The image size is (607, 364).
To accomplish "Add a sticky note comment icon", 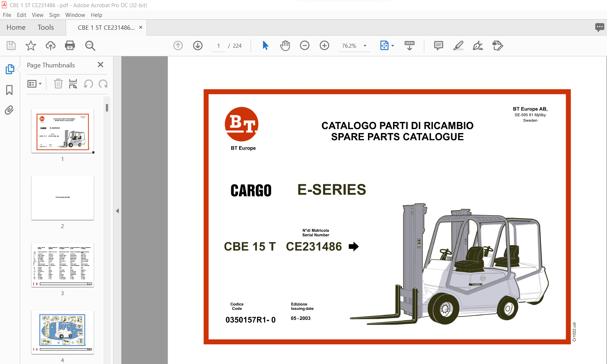I will (x=439, y=46).
